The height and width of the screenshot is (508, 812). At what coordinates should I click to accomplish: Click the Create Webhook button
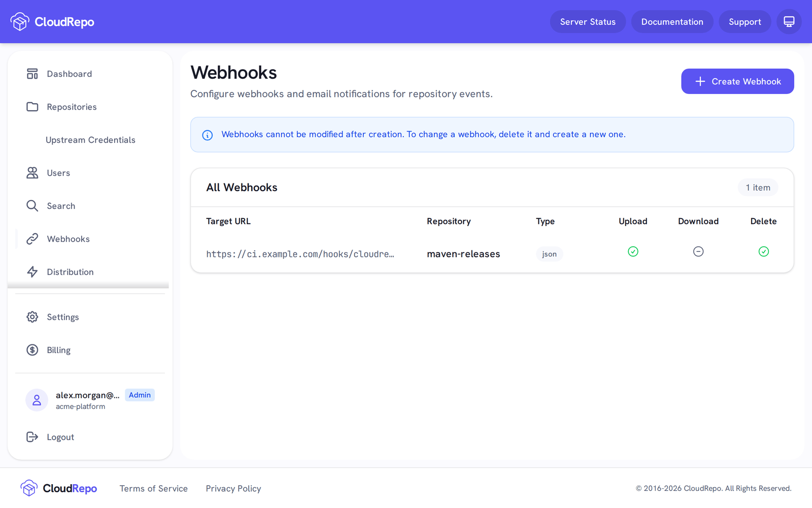pyautogui.click(x=737, y=81)
